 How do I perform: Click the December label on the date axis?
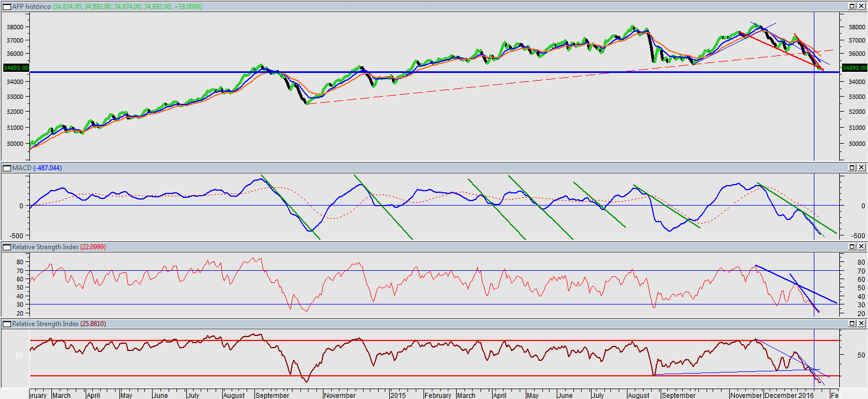[781, 395]
